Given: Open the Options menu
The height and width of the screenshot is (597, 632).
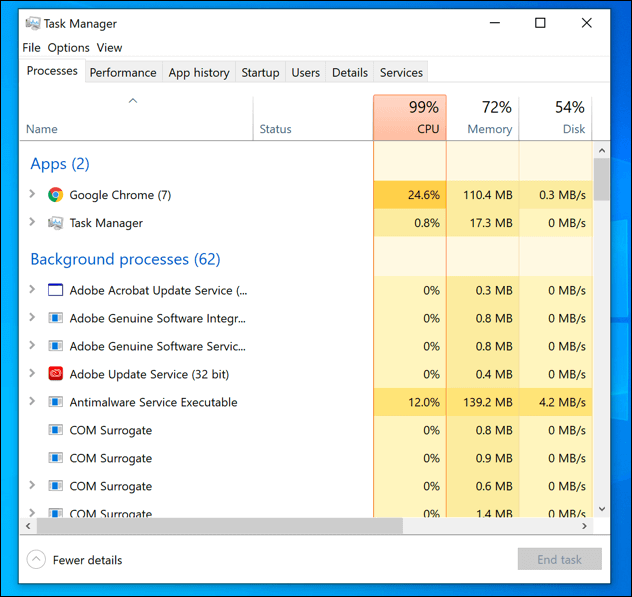Looking at the screenshot, I should coord(69,47).
